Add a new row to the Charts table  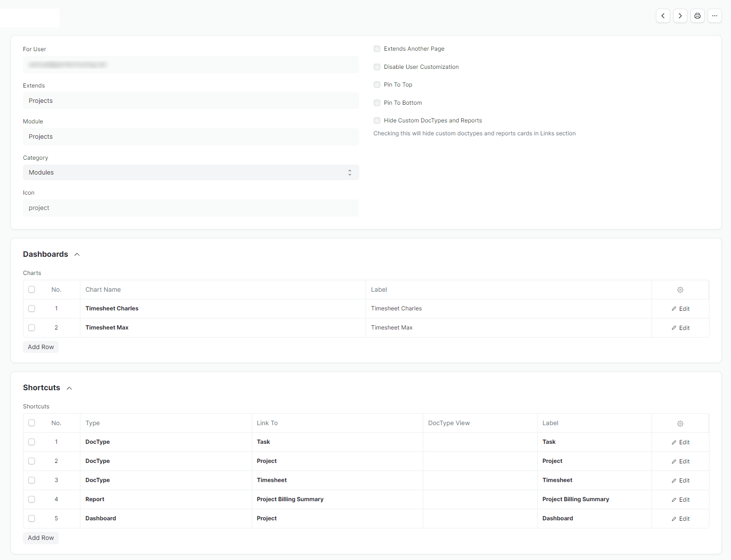pyautogui.click(x=41, y=347)
